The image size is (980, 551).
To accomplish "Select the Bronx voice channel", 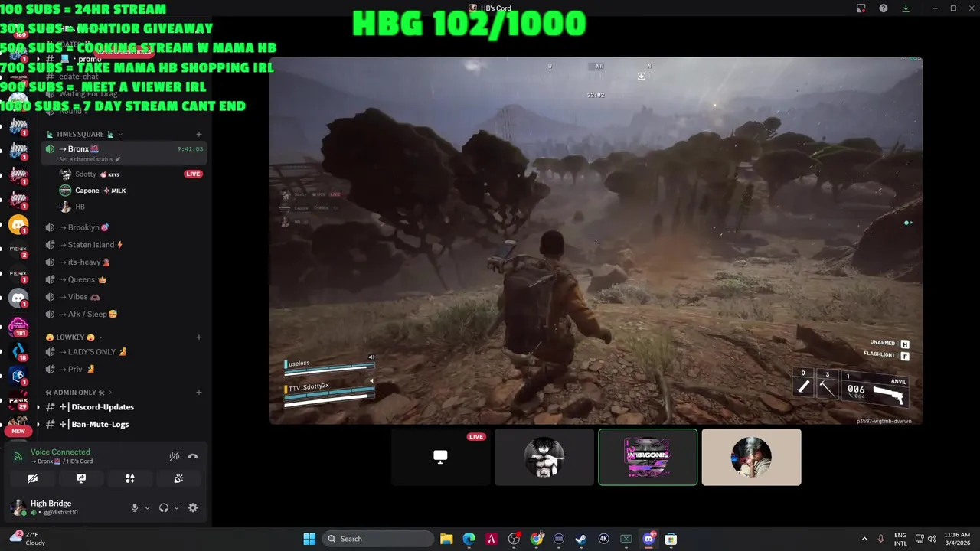I will (123, 149).
